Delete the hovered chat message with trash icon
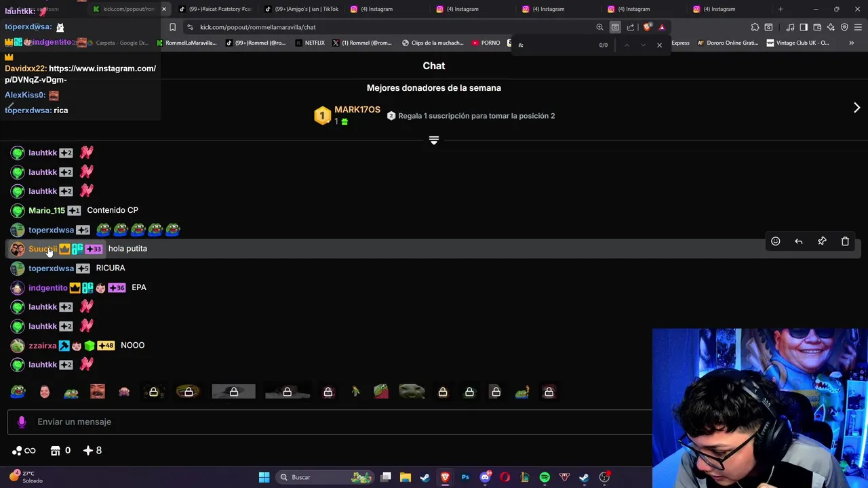 pyautogui.click(x=845, y=241)
